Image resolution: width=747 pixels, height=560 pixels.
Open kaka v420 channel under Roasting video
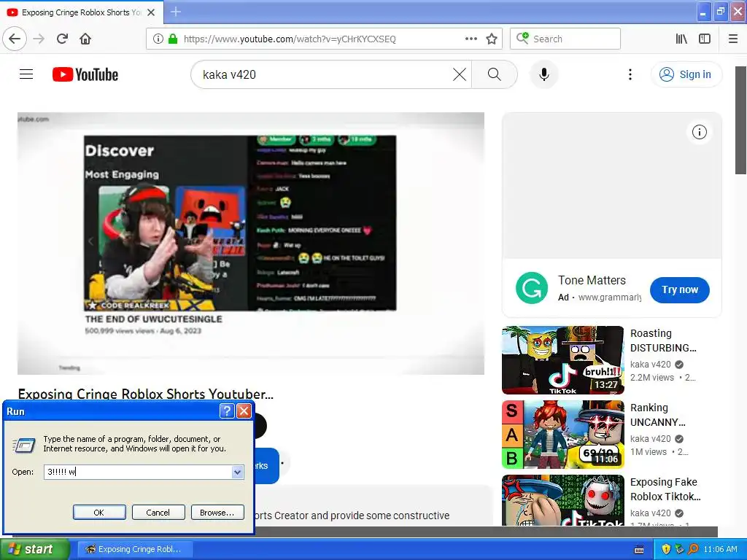650,365
